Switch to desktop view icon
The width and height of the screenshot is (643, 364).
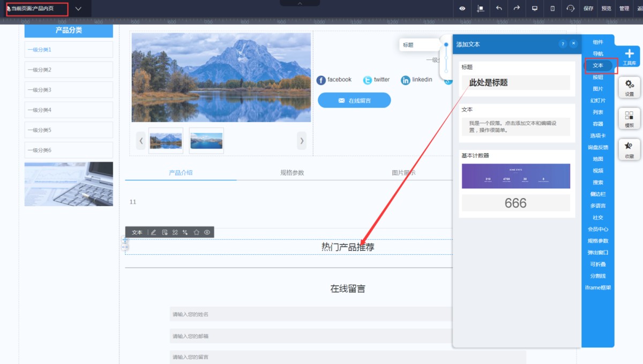(534, 9)
